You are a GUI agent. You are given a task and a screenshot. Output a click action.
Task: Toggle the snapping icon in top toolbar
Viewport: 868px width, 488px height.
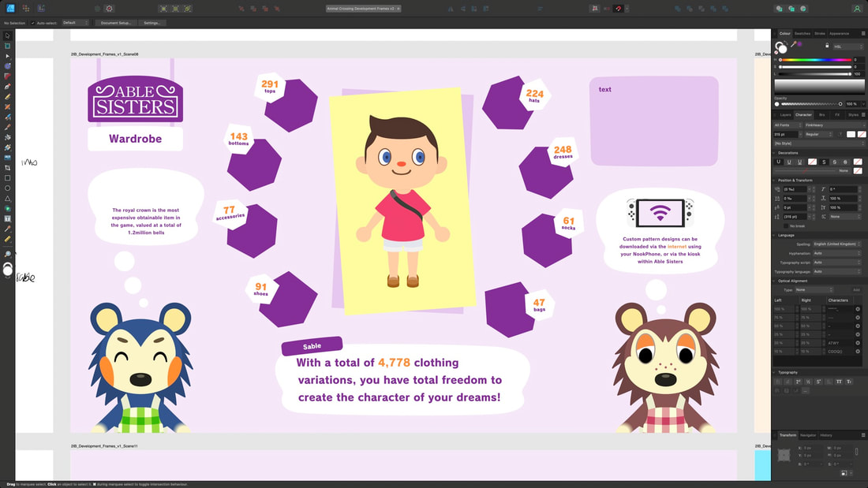(x=619, y=9)
